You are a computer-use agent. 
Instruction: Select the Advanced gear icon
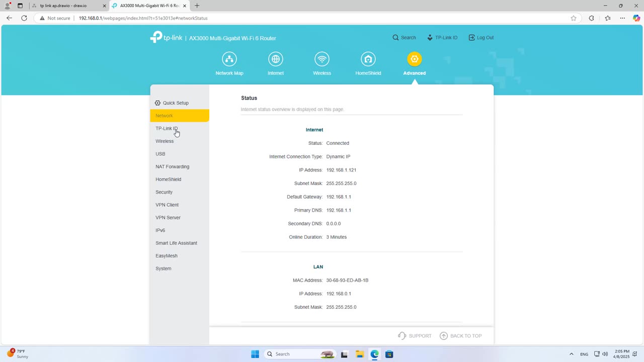click(x=415, y=59)
